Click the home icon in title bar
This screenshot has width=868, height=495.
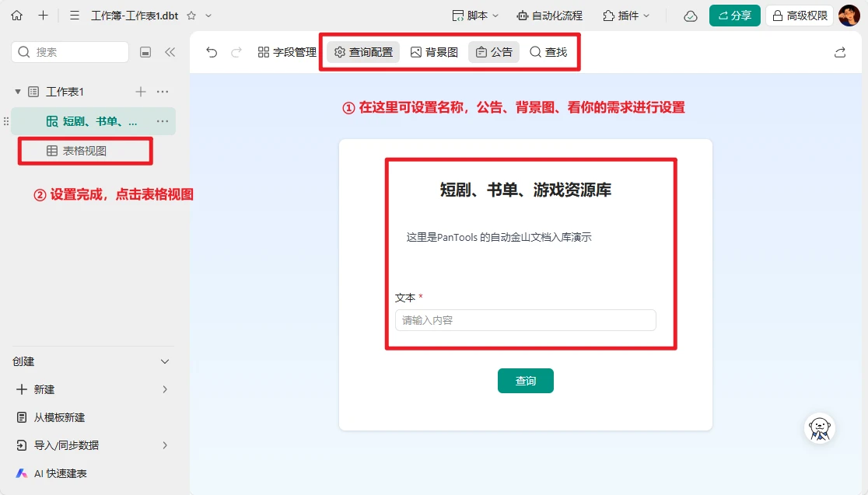click(x=17, y=16)
